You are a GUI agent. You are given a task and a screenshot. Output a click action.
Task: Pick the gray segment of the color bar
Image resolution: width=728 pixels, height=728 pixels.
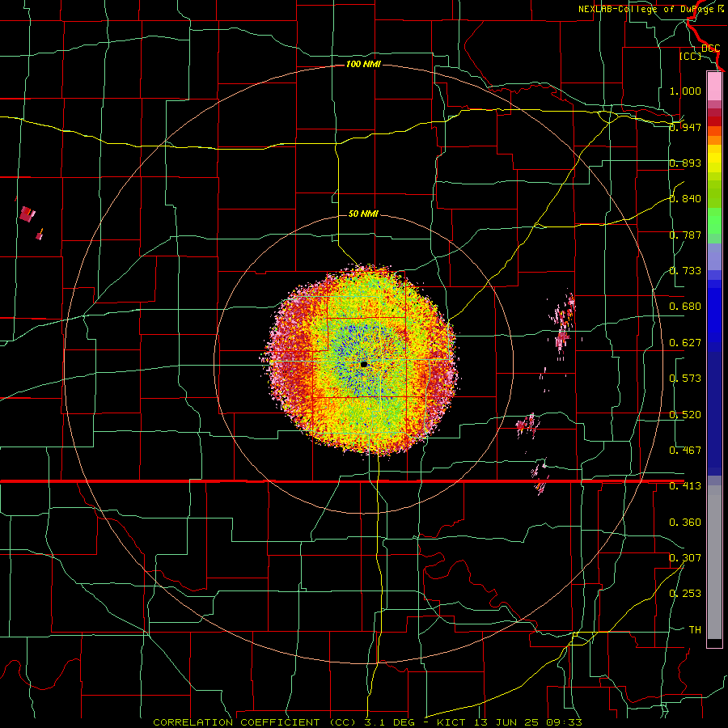tap(714, 562)
